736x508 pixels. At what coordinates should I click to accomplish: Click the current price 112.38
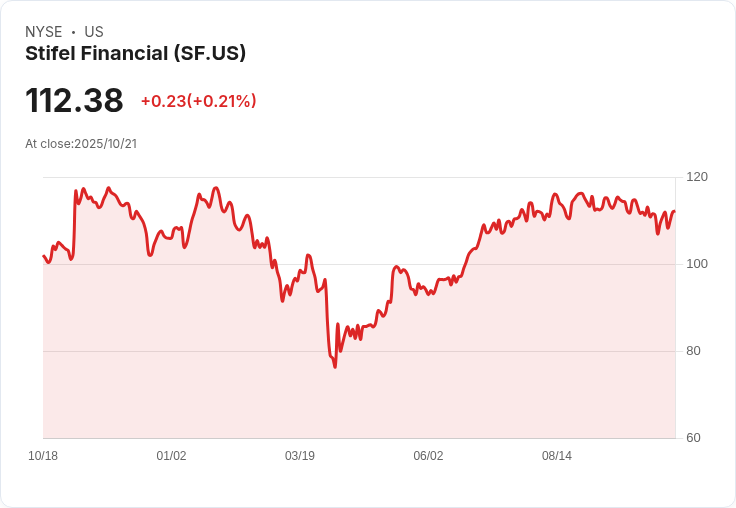click(74, 100)
